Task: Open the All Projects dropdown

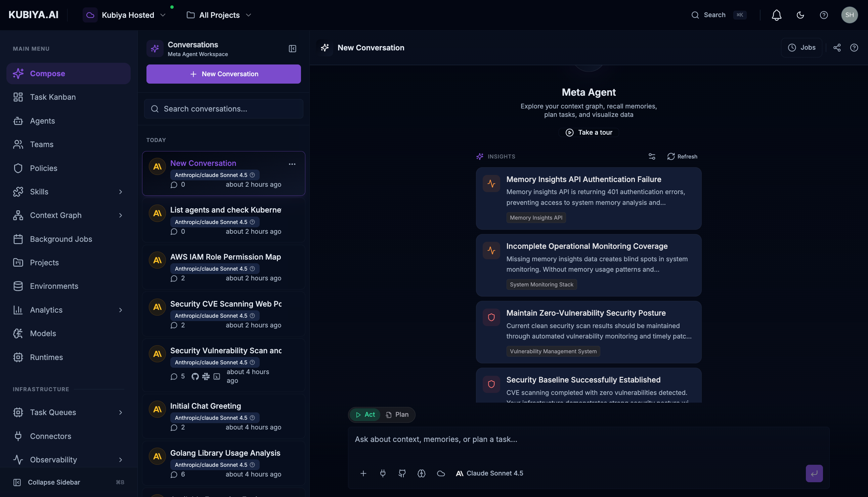Action: click(x=219, y=15)
